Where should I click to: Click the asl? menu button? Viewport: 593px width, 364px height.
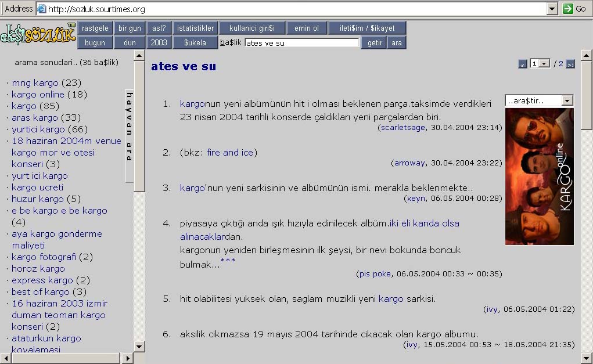pyautogui.click(x=159, y=28)
